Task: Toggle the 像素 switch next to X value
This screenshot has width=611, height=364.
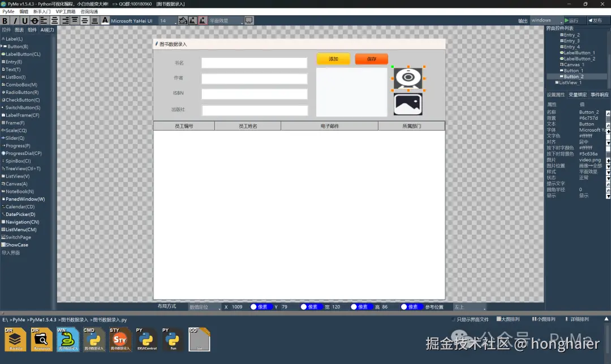Action: point(261,307)
